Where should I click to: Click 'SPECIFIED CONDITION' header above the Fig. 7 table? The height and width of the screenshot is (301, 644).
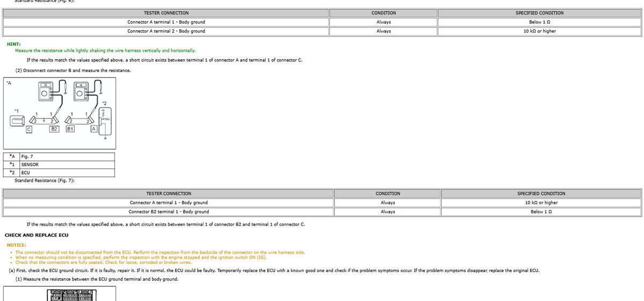pyautogui.click(x=541, y=193)
